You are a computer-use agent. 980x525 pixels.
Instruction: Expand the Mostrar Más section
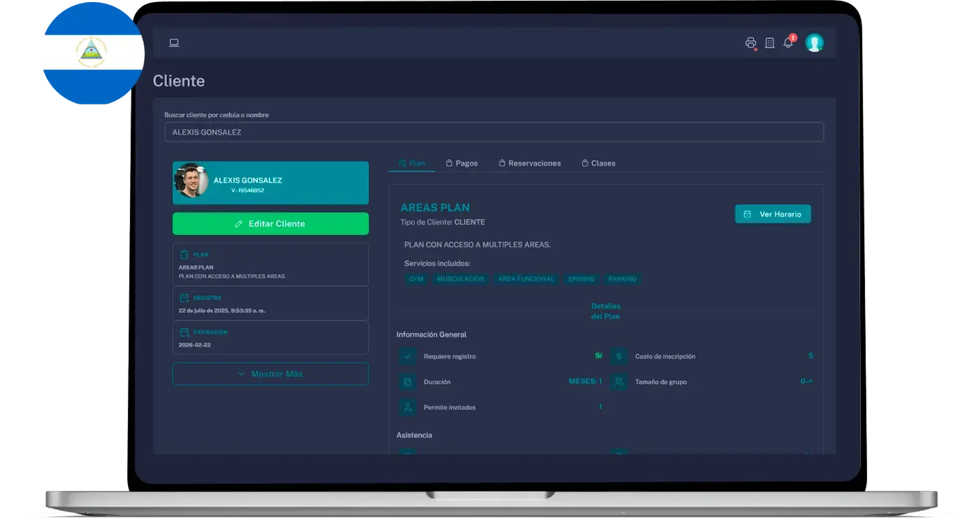[x=270, y=374]
